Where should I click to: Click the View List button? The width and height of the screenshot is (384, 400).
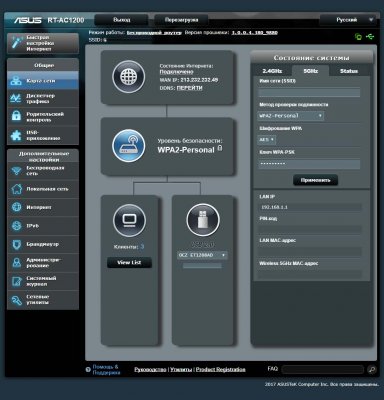129,262
